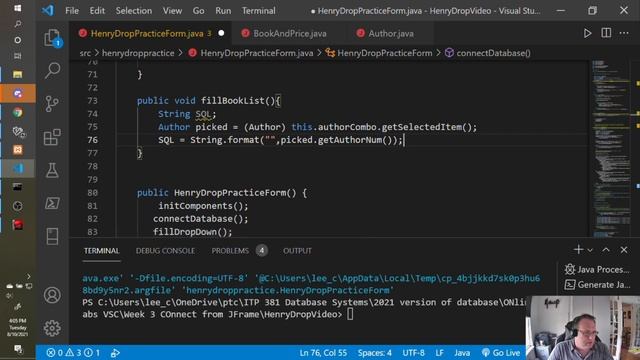640x360 pixels.
Task: Change language mode Java
Action: tap(462, 353)
